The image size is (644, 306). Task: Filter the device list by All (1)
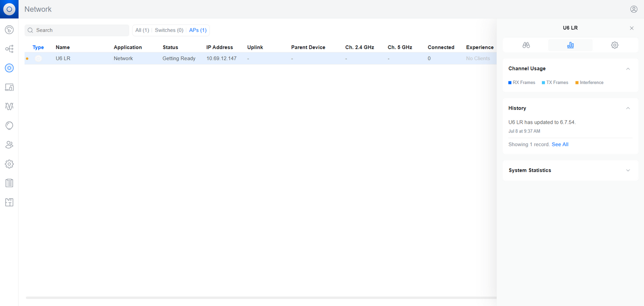click(x=142, y=30)
